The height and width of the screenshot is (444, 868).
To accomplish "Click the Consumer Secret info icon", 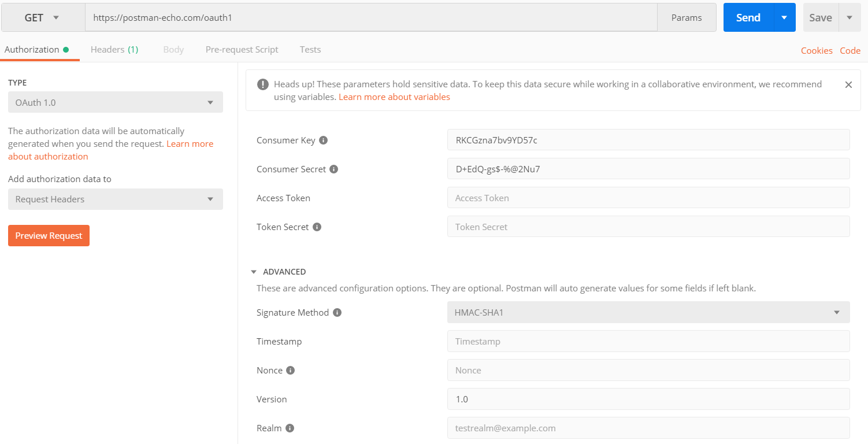I will click(333, 168).
